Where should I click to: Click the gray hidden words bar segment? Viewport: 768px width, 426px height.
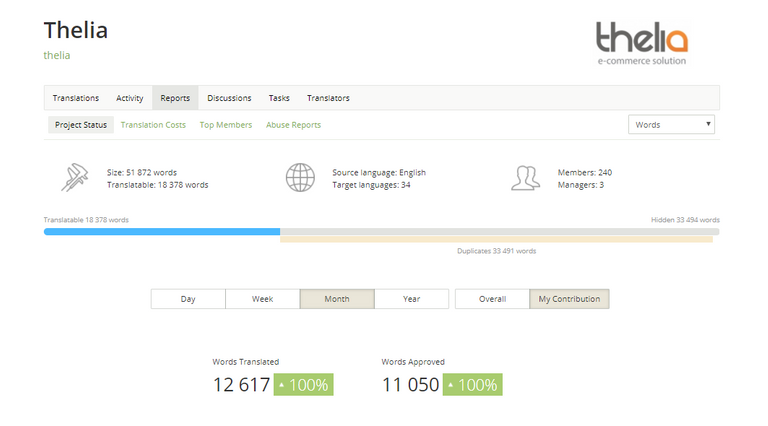pos(500,232)
